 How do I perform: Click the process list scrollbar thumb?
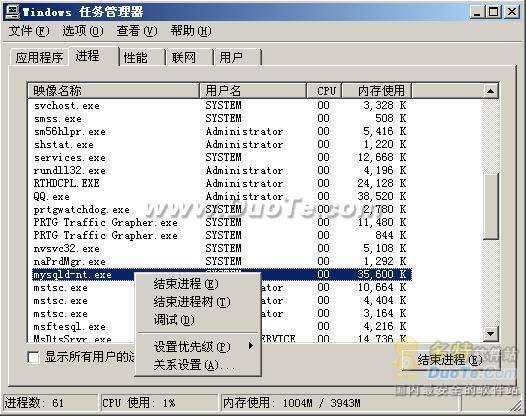pos(490,206)
